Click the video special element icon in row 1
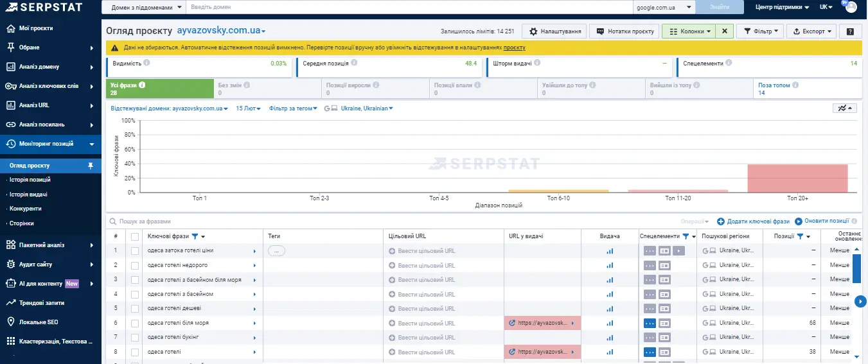This screenshot has height=364, width=868. [679, 251]
